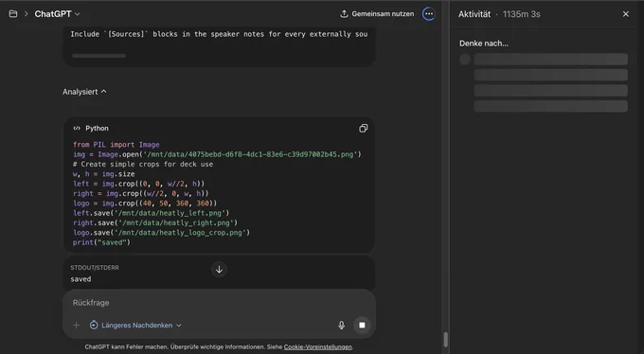Copy the Python code block
Viewport: 644px width, 354px height.
pyautogui.click(x=363, y=129)
